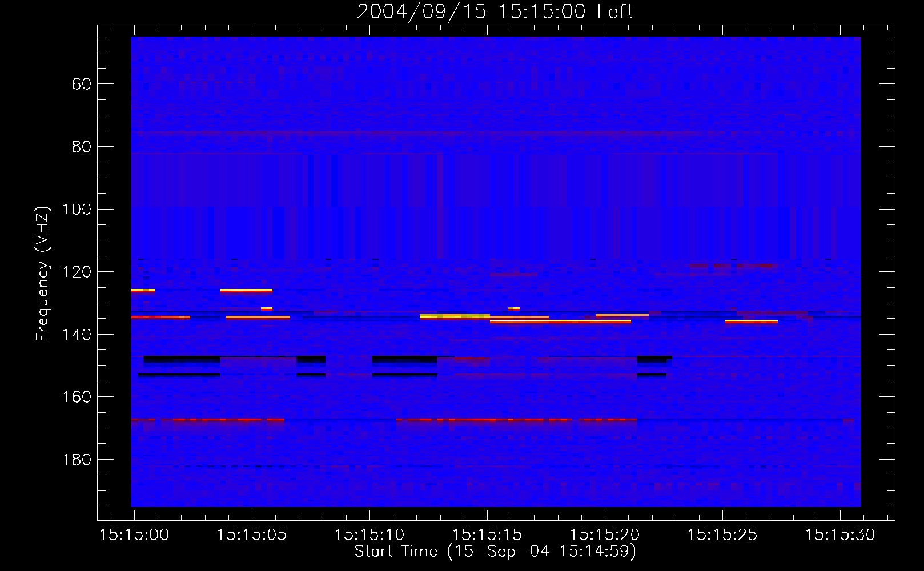Viewport: 924px width, 571px height.
Task: Click the 140 frequency tick label
Action: [x=77, y=335]
